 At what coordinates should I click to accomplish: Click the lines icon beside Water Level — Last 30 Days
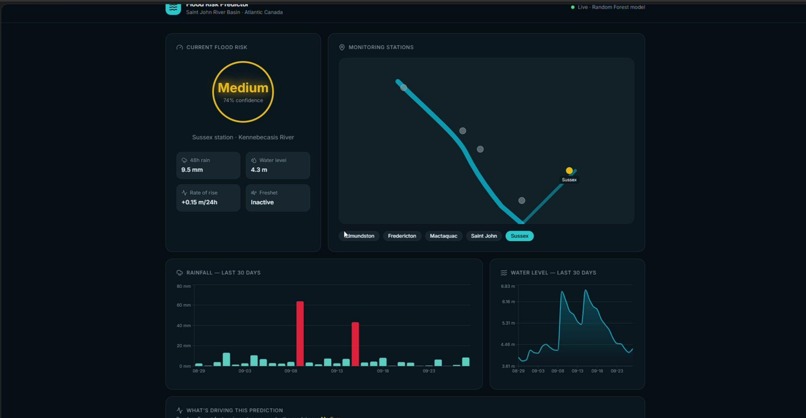(504, 273)
